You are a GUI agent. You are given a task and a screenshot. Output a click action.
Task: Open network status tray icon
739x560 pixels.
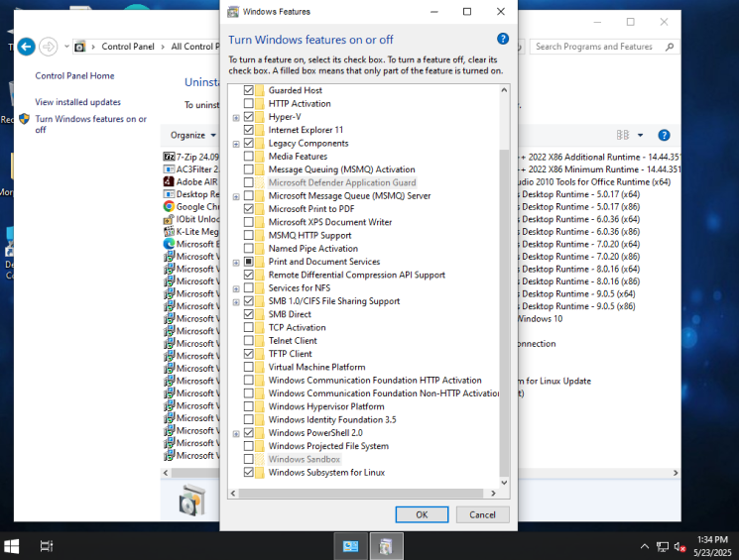pos(663,547)
